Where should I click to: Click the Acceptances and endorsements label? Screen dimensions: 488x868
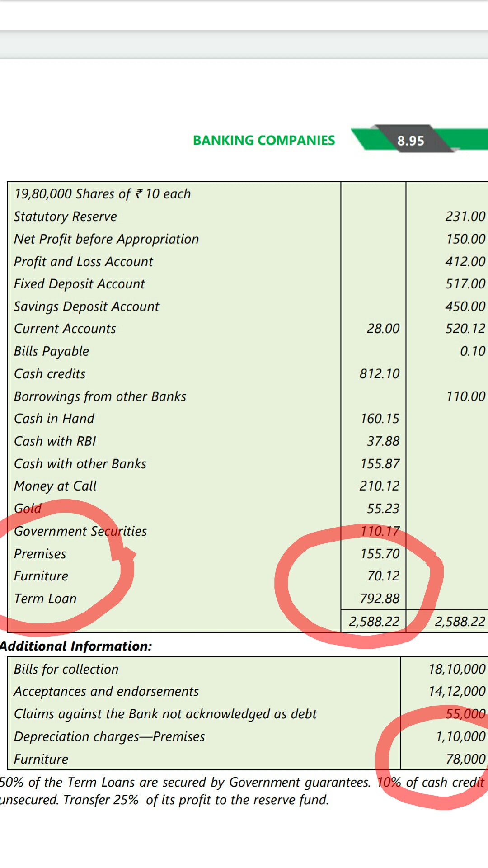pos(106,692)
